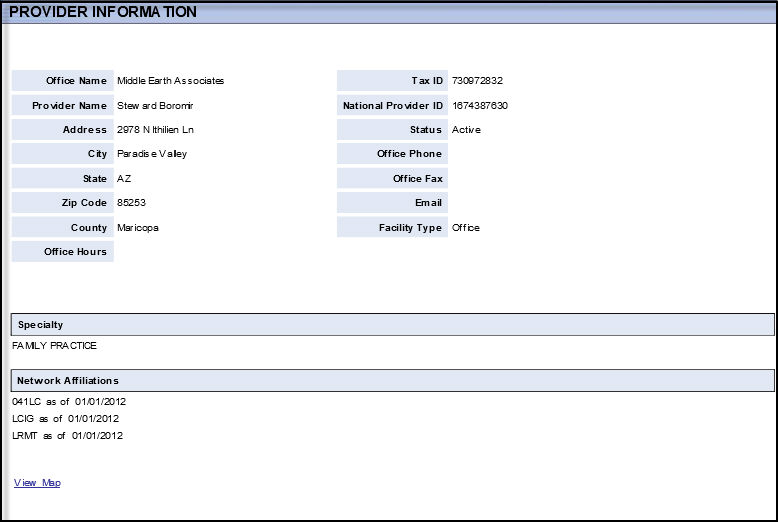Click the View Map link
This screenshot has height=522, width=778.
[x=37, y=483]
